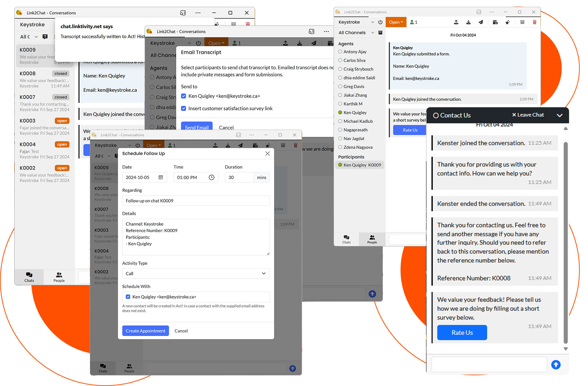Image resolution: width=588 pixels, height=386 pixels.
Task: Click the Create Appointment button
Action: click(x=146, y=331)
